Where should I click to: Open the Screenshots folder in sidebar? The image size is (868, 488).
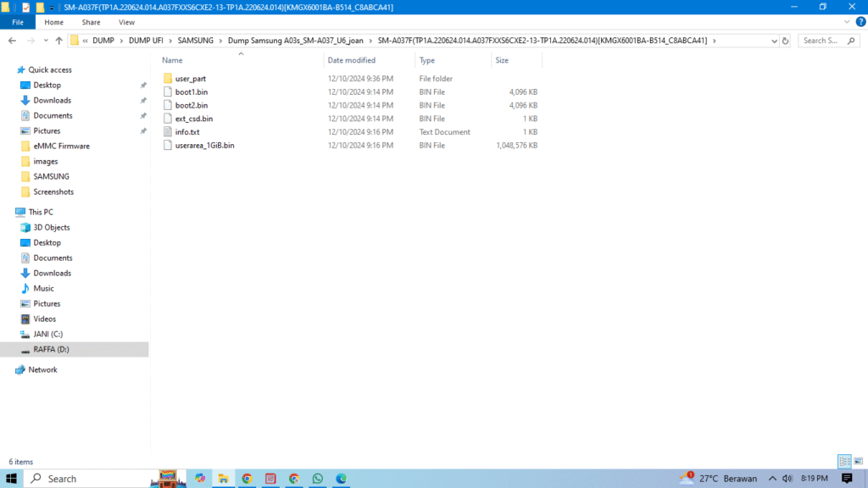tap(53, 192)
